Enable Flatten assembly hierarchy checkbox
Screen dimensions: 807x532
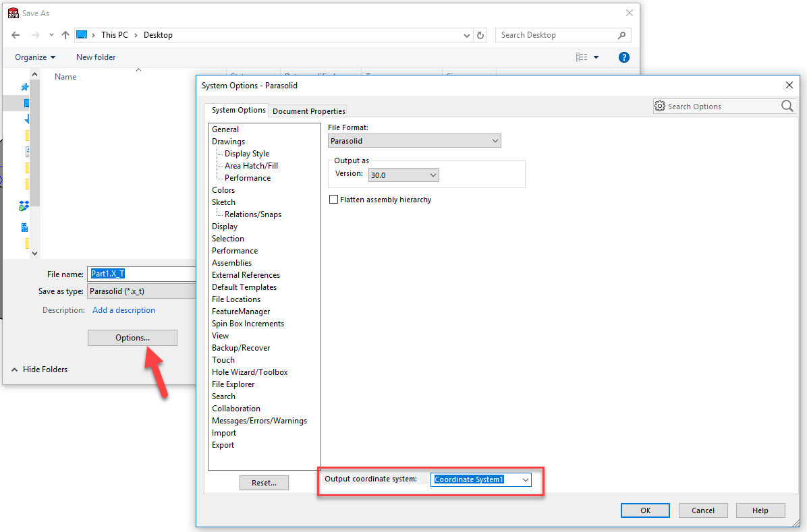[x=333, y=200]
